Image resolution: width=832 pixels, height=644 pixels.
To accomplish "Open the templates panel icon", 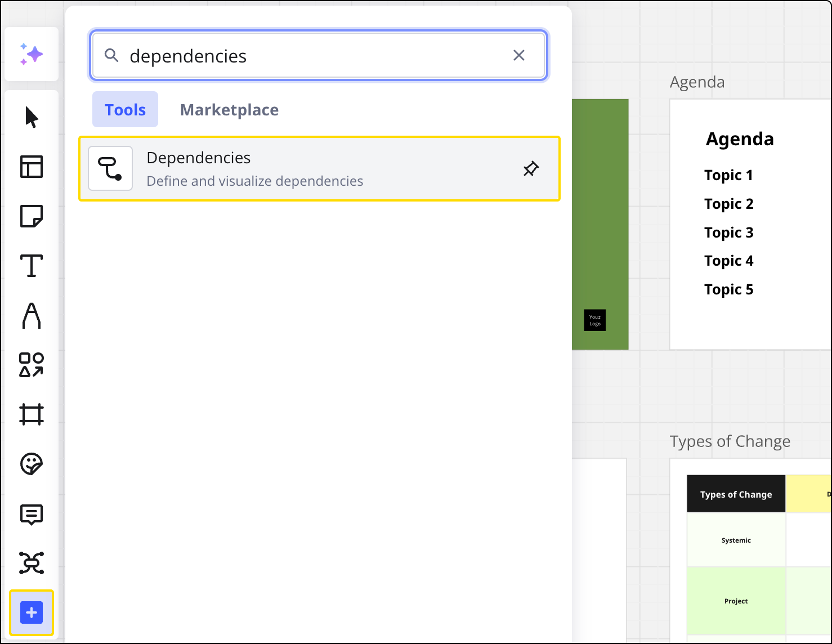I will click(31, 167).
